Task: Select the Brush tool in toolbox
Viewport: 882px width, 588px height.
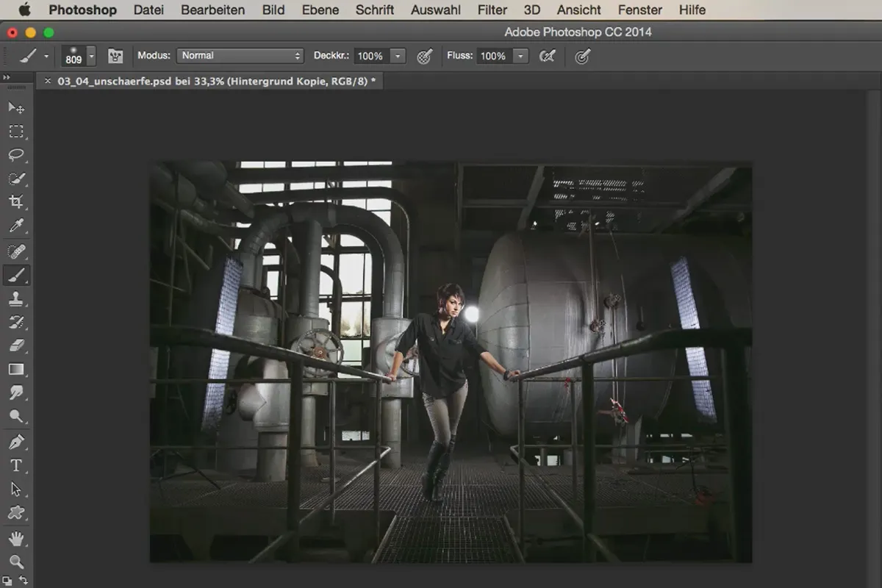Action: pos(16,276)
